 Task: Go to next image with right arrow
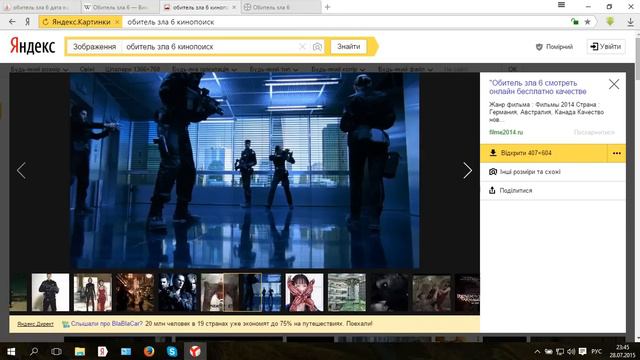(x=467, y=170)
